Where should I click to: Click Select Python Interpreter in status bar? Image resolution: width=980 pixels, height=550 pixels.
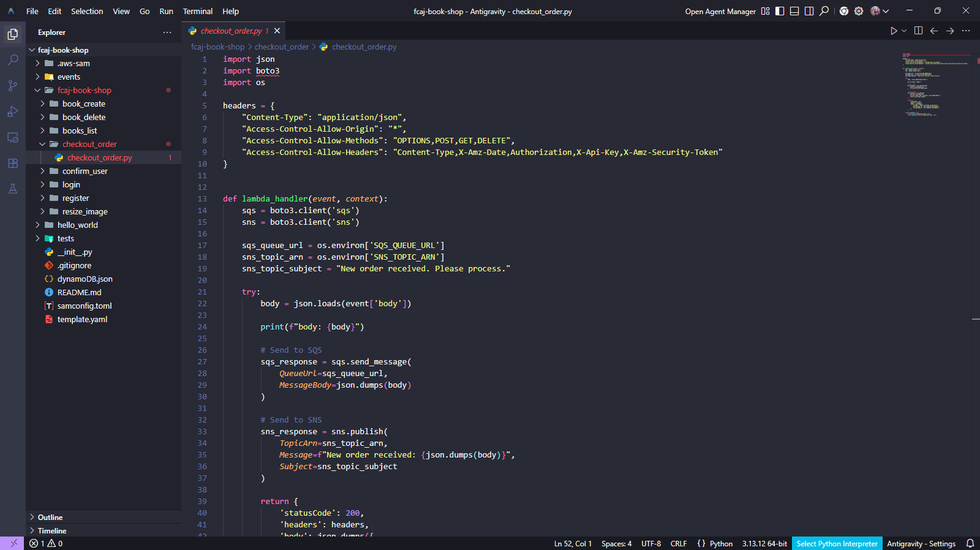pyautogui.click(x=837, y=543)
